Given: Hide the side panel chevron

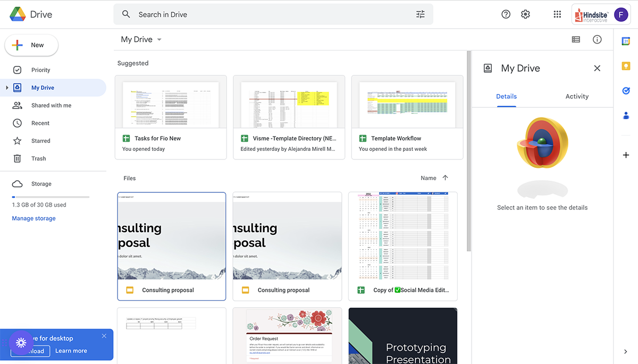Looking at the screenshot, I should point(625,351).
